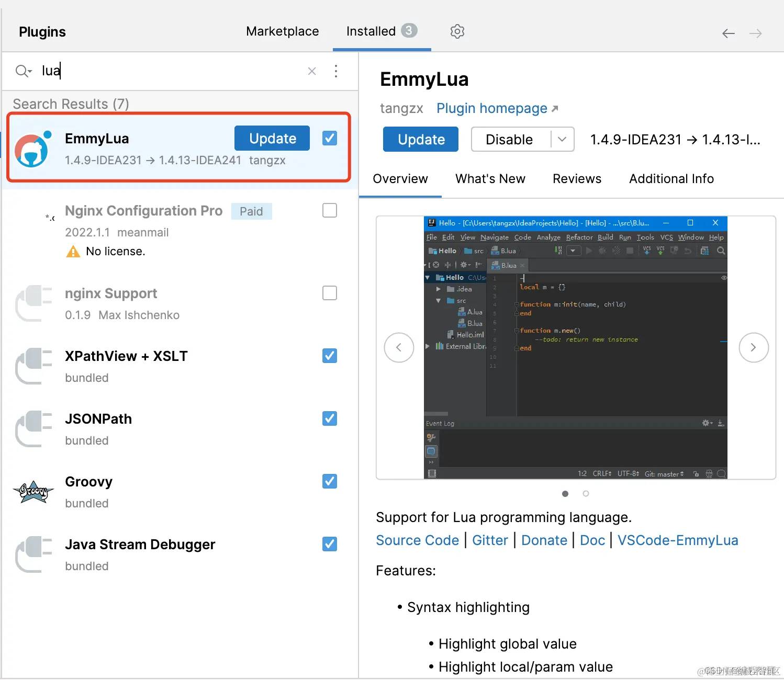Open the Reviews tab
The image size is (784, 680).
click(577, 179)
